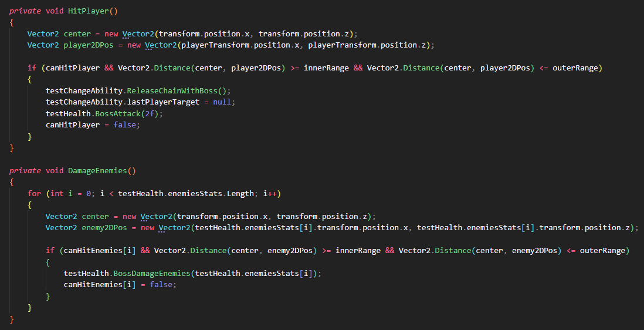Click the int keyword in the for loop
This screenshot has height=330, width=644.
pyautogui.click(x=57, y=194)
